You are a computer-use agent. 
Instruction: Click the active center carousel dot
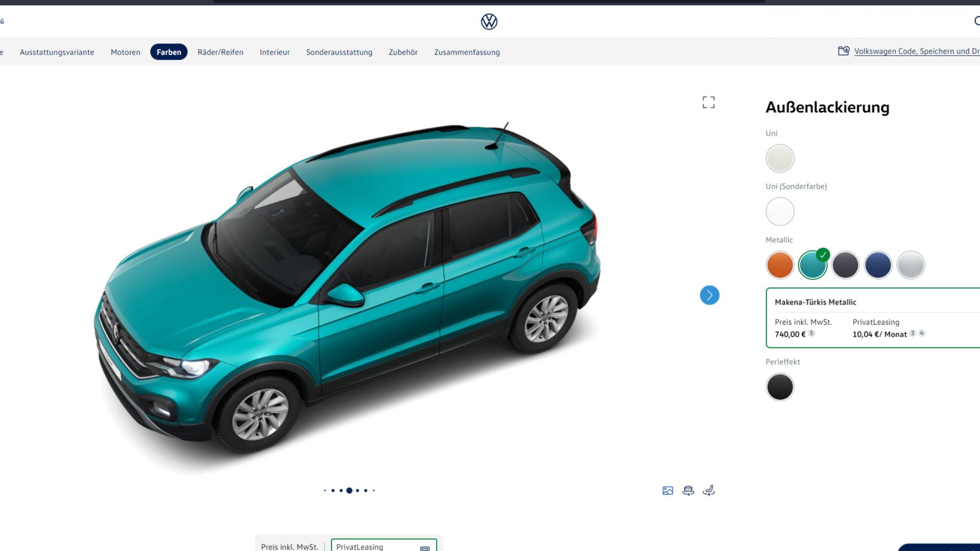[349, 491]
